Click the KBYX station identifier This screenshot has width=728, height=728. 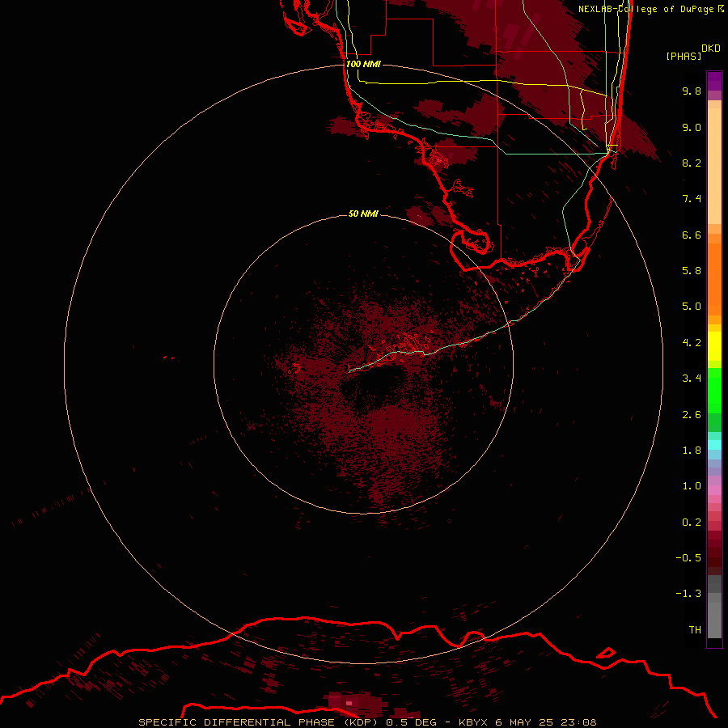point(473,722)
